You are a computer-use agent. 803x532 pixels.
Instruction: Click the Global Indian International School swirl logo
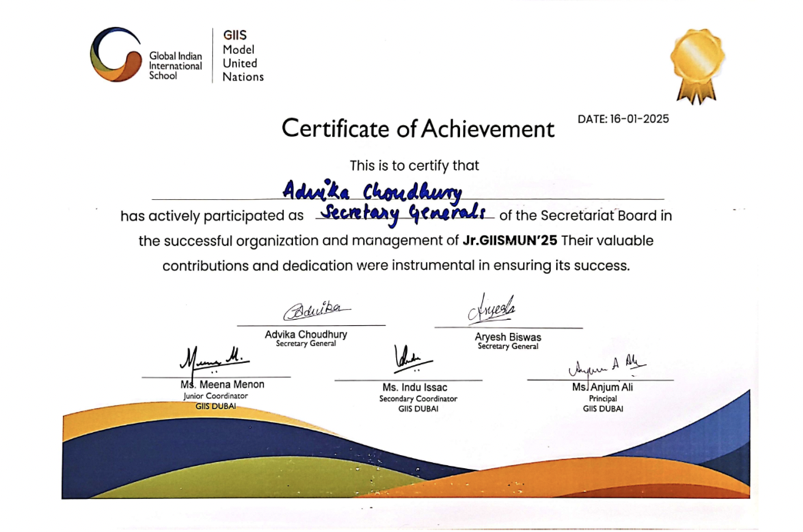tap(115, 55)
